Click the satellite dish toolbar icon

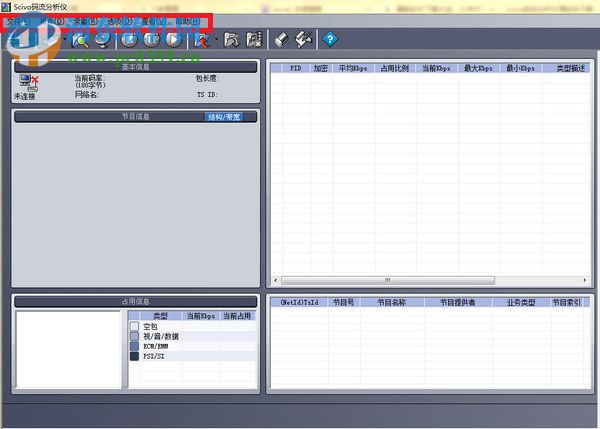tap(103, 39)
